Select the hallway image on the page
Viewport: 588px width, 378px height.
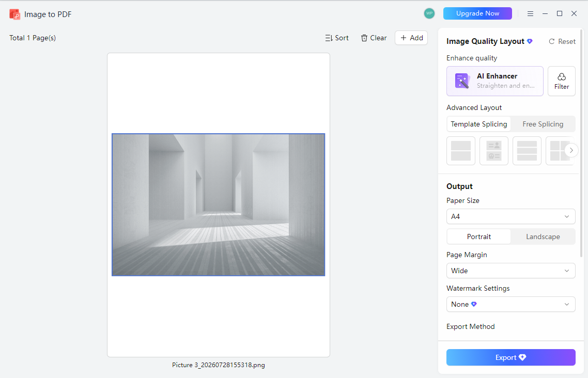pyautogui.click(x=218, y=204)
